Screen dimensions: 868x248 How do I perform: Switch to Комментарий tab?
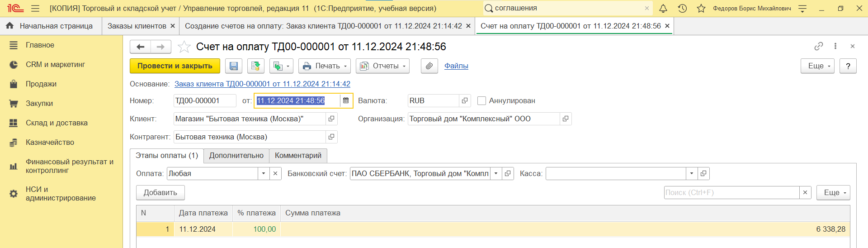[x=298, y=156]
